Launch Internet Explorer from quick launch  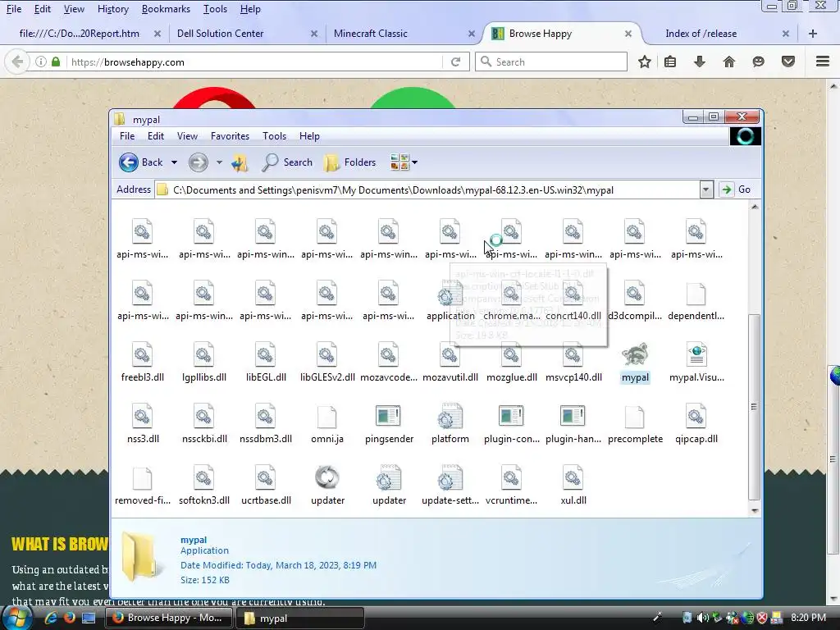(51, 618)
